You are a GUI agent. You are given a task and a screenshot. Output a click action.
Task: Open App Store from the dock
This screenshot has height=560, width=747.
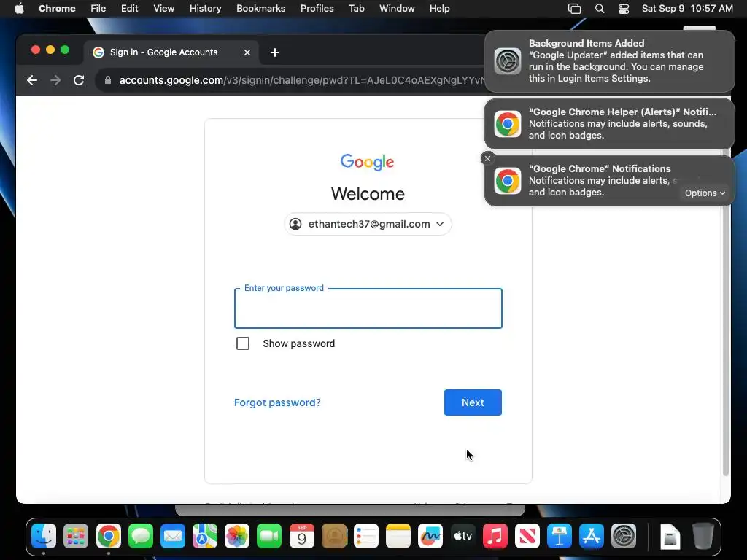(x=592, y=537)
